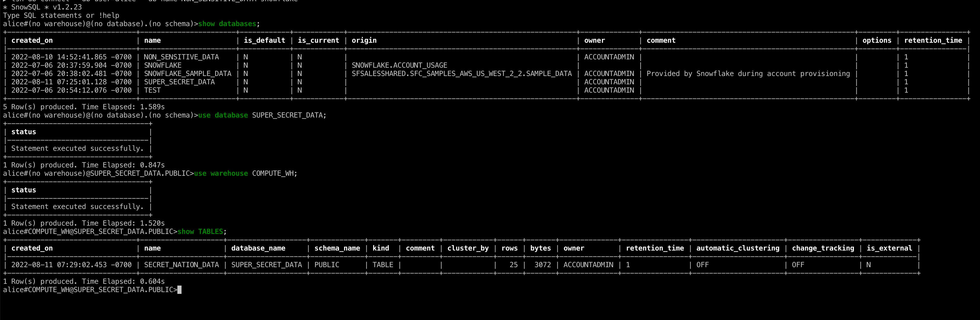The image size is (980, 320).
Task: Click the SECRET_NATION_DATA table name
Action: tap(182, 265)
